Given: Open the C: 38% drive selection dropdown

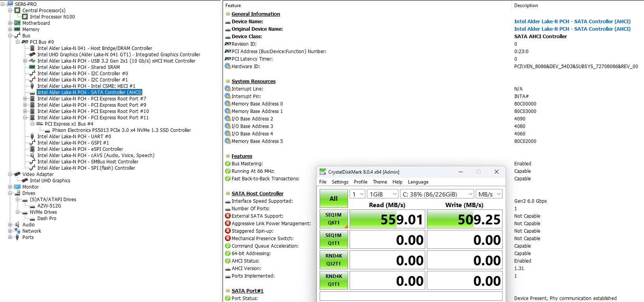Looking at the screenshot, I should pyautogui.click(x=437, y=194).
